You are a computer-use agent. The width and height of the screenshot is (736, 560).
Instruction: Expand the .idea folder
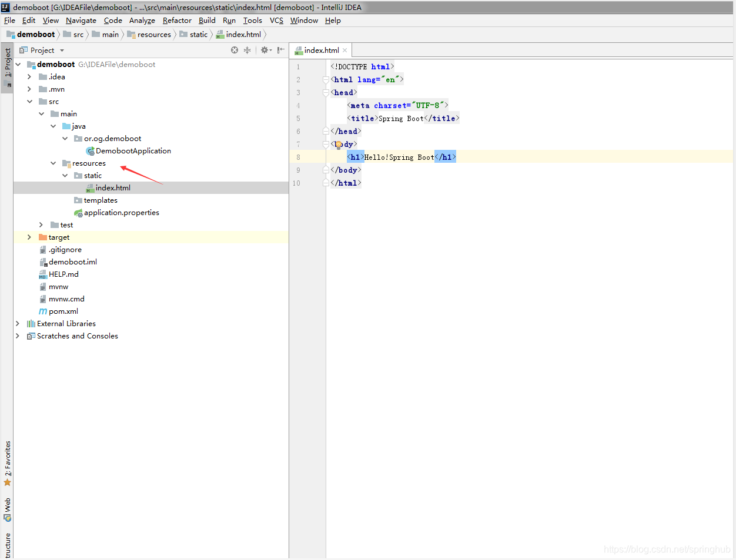[x=29, y=77]
